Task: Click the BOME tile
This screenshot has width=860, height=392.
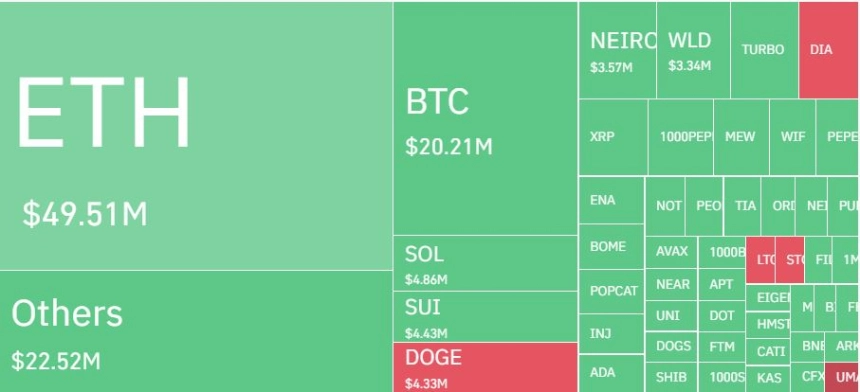Action: coord(612,247)
